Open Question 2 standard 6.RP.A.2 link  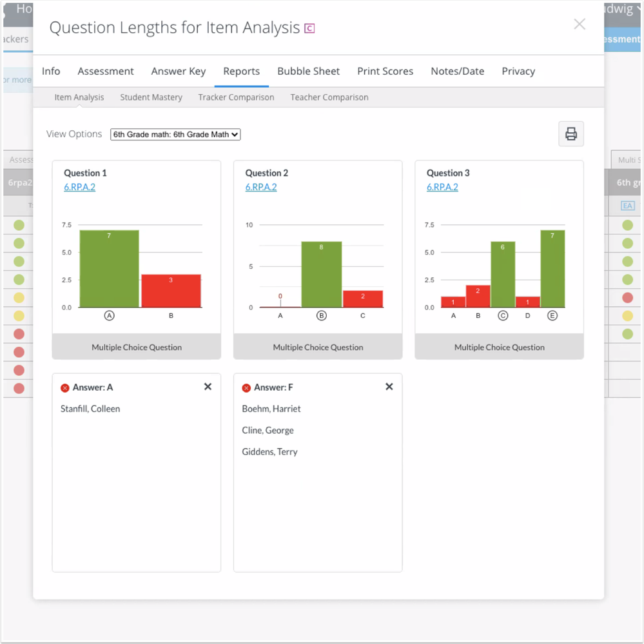coord(261,188)
